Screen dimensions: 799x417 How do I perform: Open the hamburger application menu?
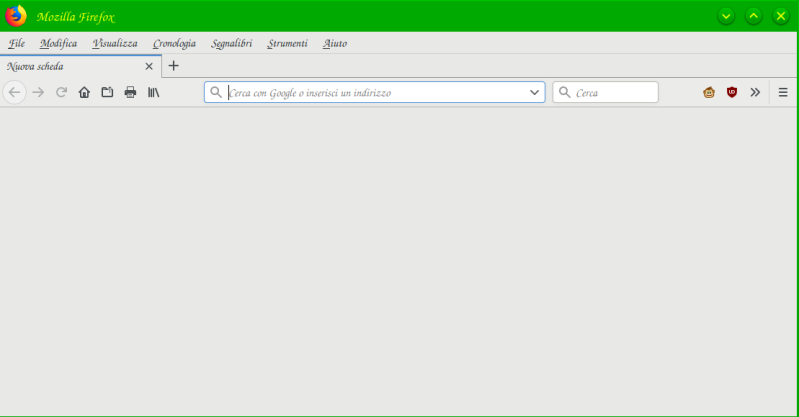(783, 92)
